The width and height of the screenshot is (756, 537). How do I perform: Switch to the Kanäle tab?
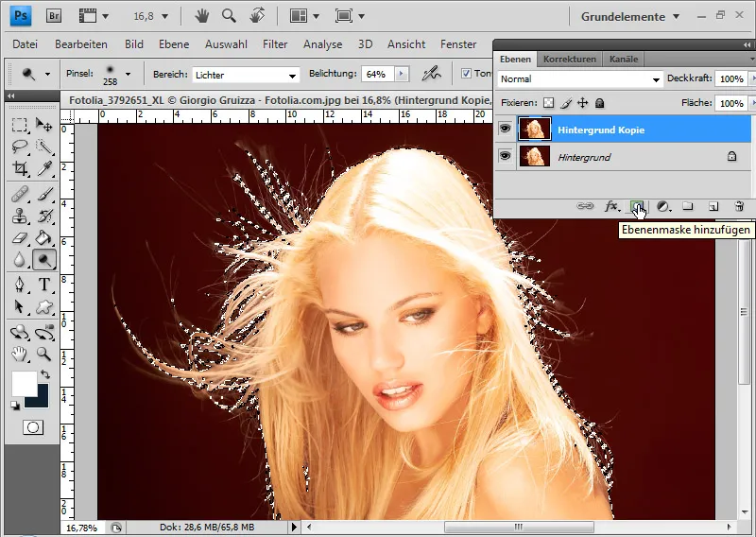(x=624, y=60)
